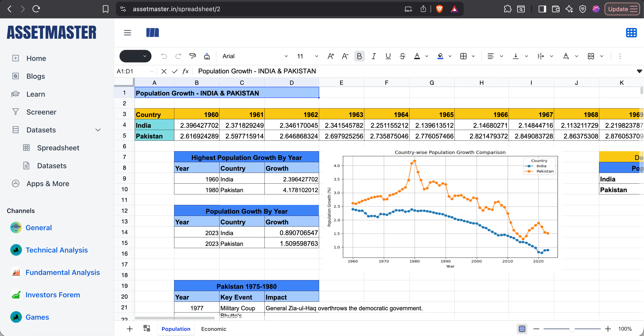Switch to the Economic sheet tab
Viewport: 644px width, 336px height.
coord(213,329)
